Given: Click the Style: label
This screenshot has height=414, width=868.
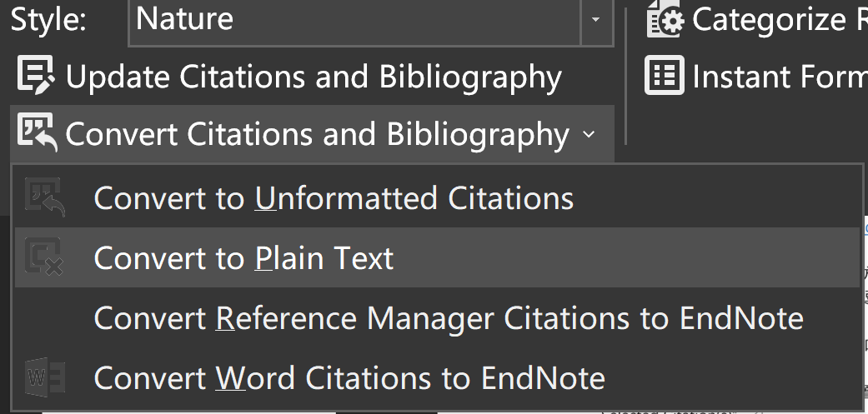Looking at the screenshot, I should (48, 20).
